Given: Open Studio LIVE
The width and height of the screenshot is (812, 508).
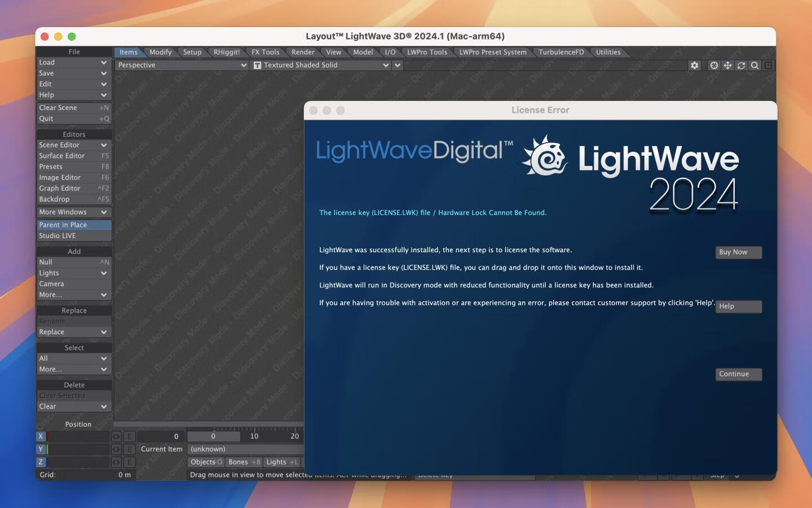Looking at the screenshot, I should [74, 236].
